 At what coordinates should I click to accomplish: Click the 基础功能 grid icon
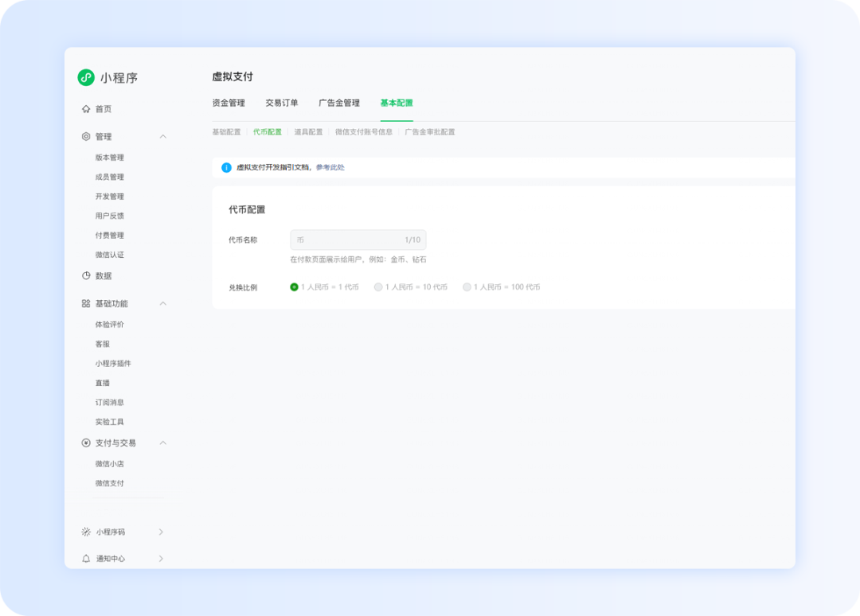tap(86, 304)
